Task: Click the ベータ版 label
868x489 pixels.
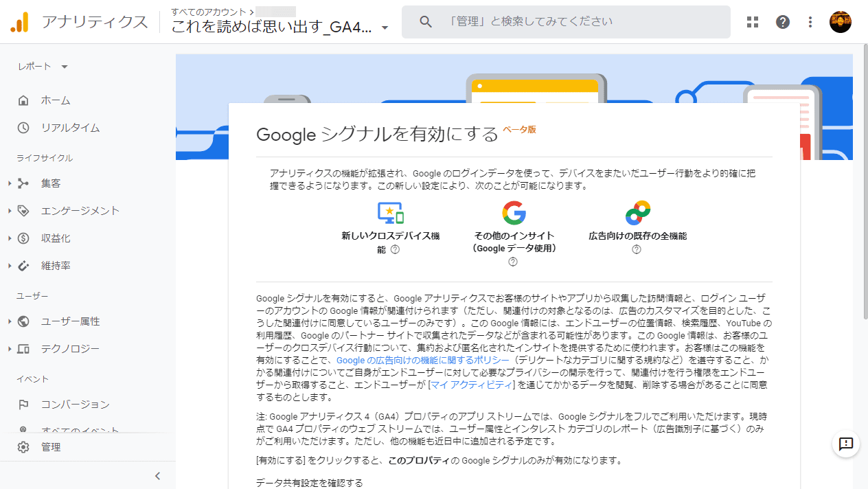Action: click(x=519, y=129)
